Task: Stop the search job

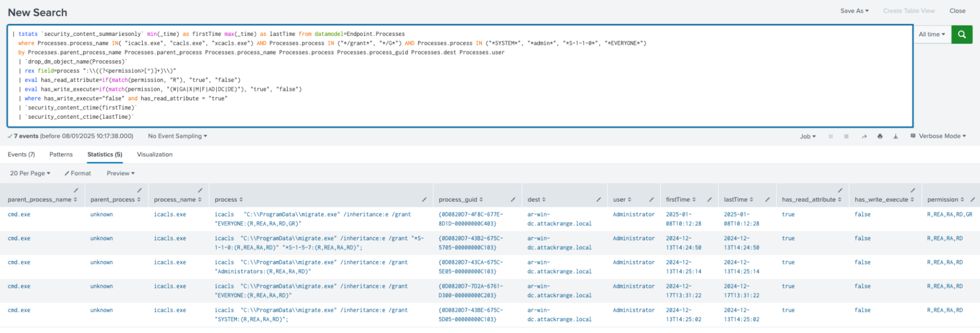Action: (x=846, y=136)
